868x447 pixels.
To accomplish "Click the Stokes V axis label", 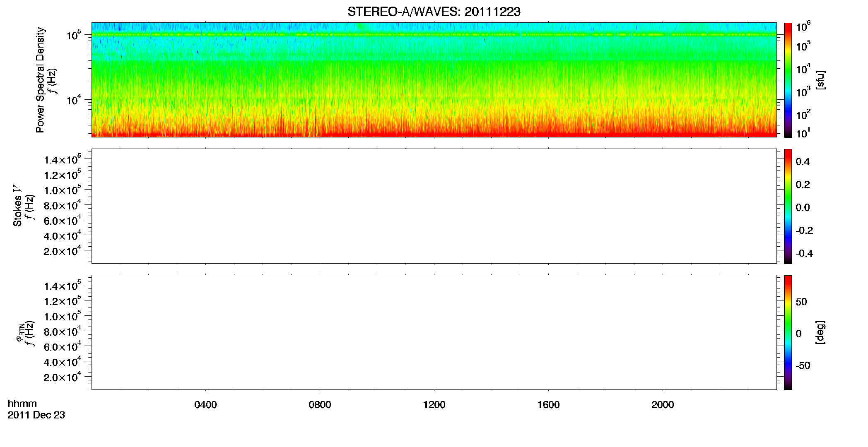I will pos(17,206).
